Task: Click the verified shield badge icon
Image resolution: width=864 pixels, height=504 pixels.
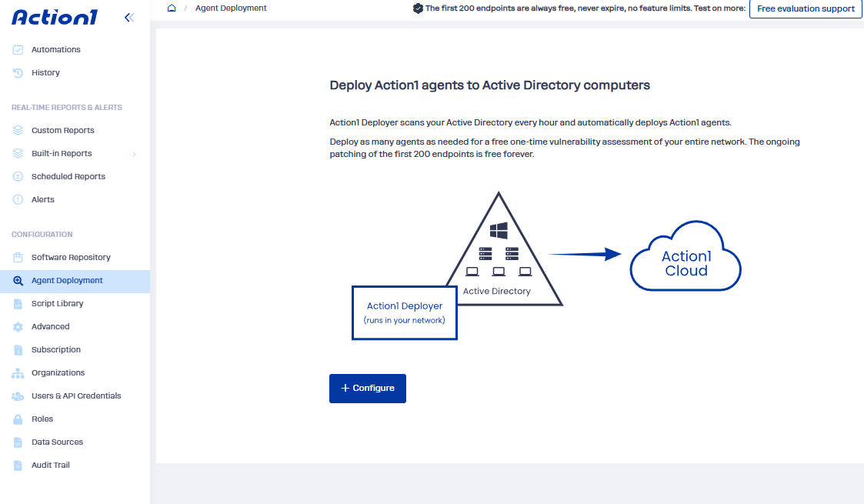Action: 419,8
